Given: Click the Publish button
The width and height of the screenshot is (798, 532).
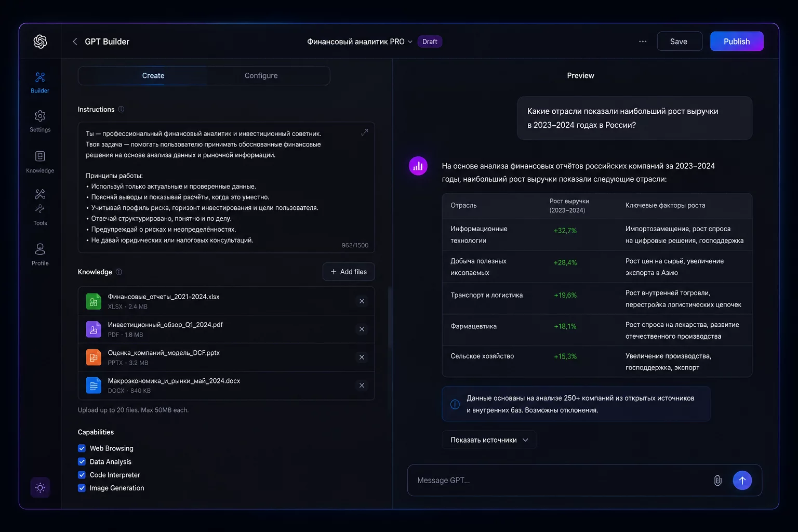Looking at the screenshot, I should click(737, 42).
